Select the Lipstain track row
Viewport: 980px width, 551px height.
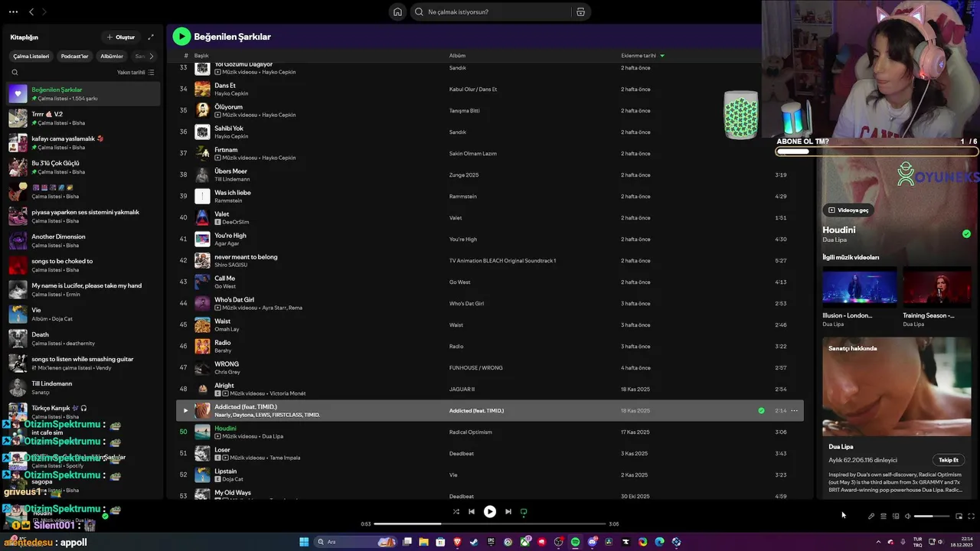click(x=490, y=474)
